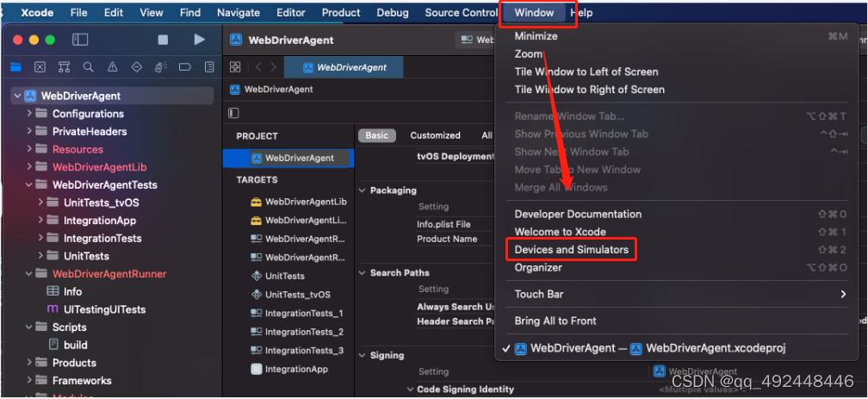Switch to the WebDriverAgent editor tab
This screenshot has width=868, height=399.
pyautogui.click(x=344, y=67)
